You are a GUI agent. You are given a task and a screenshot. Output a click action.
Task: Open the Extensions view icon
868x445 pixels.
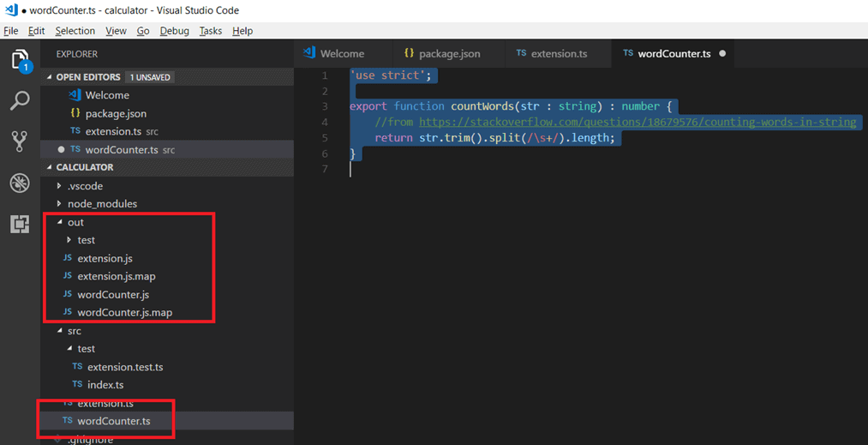[20, 224]
